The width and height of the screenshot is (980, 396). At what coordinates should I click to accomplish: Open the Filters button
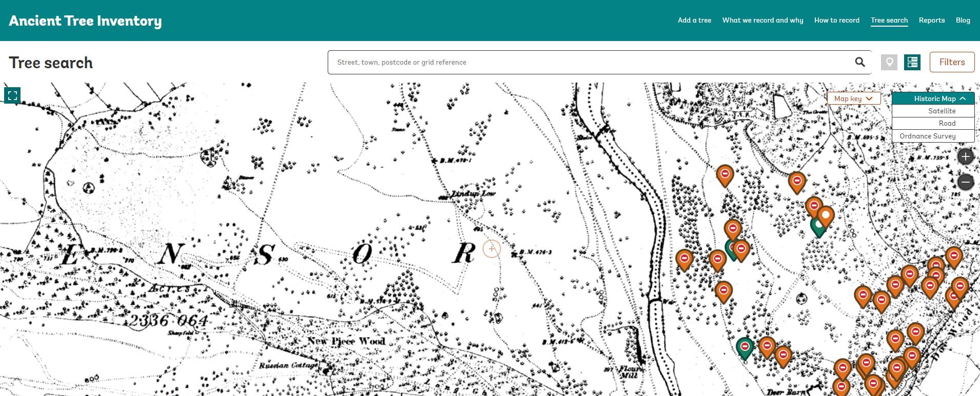[x=952, y=62]
